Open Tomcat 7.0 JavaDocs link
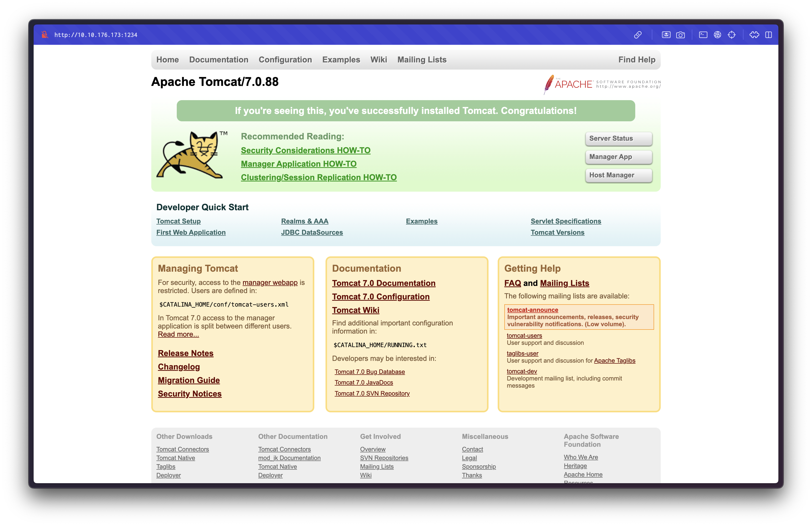 pyautogui.click(x=364, y=383)
